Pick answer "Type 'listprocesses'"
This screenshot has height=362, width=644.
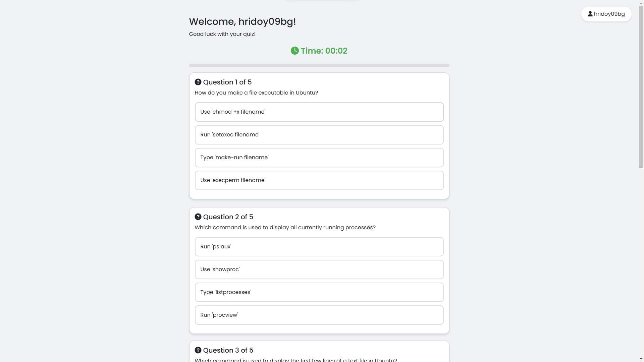[x=319, y=292]
